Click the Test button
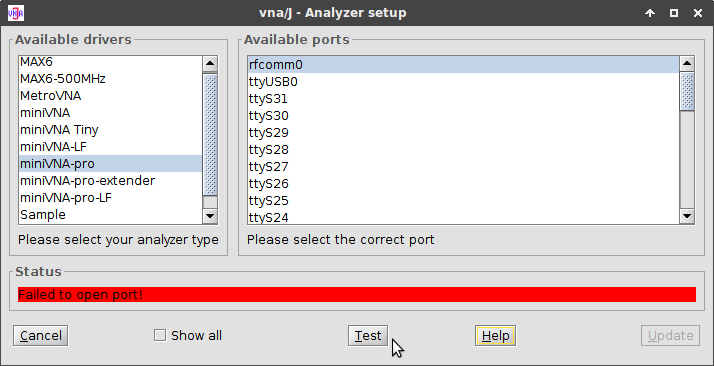 (368, 336)
